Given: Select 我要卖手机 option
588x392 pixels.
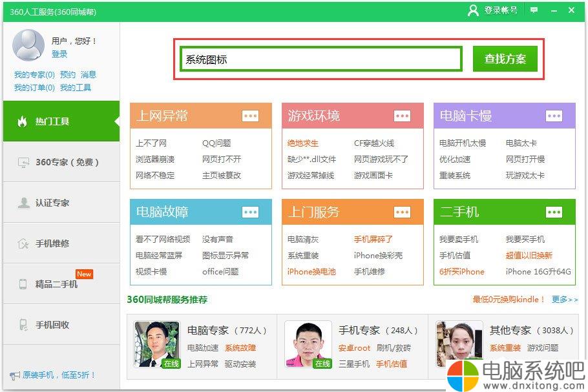Looking at the screenshot, I should 459,239.
